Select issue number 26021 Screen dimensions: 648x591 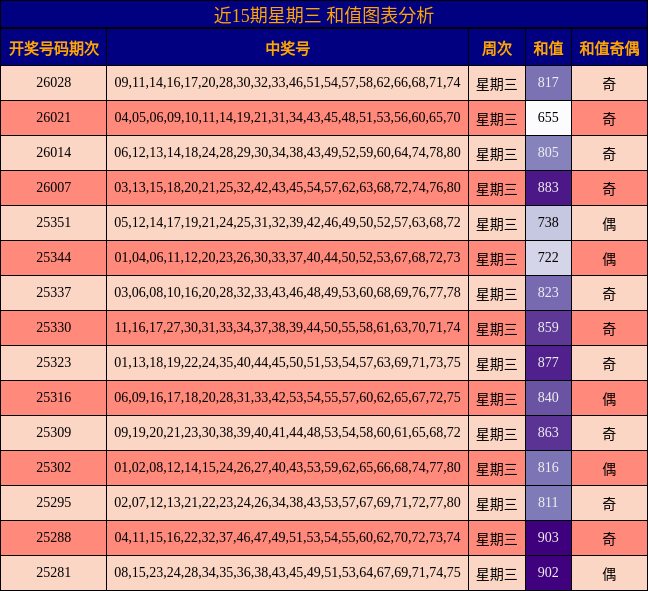pos(54,118)
